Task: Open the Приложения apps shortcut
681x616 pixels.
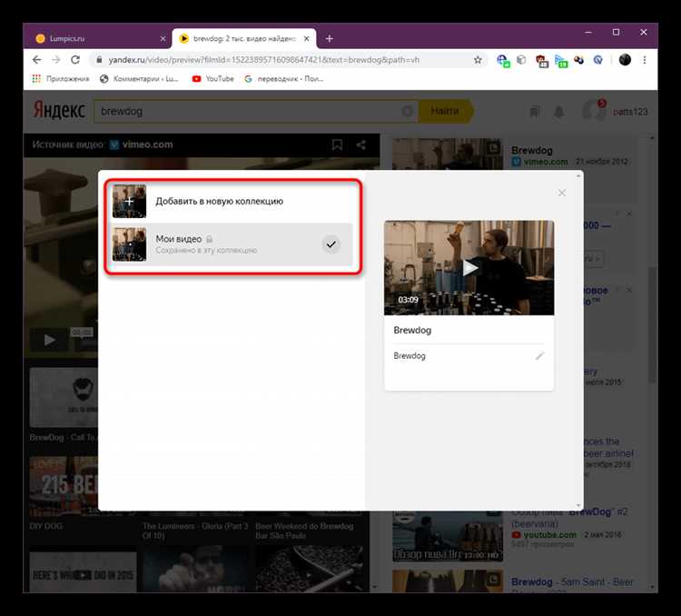Action: [60, 79]
